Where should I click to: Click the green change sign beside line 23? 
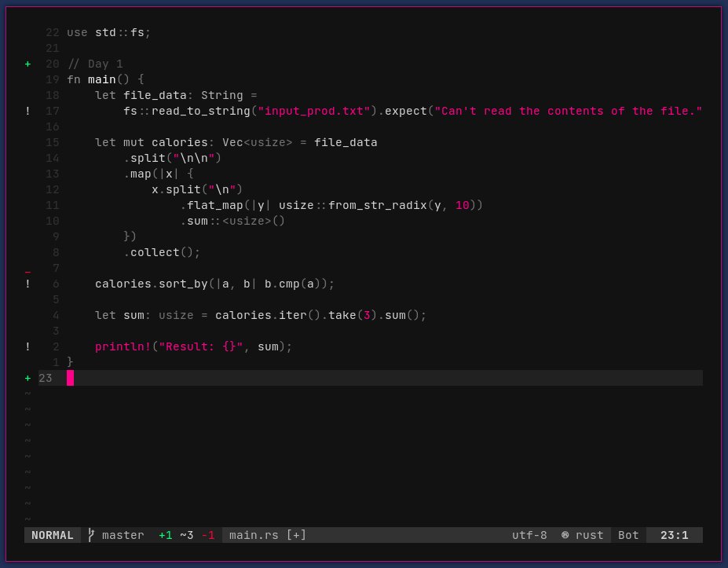pos(27,378)
